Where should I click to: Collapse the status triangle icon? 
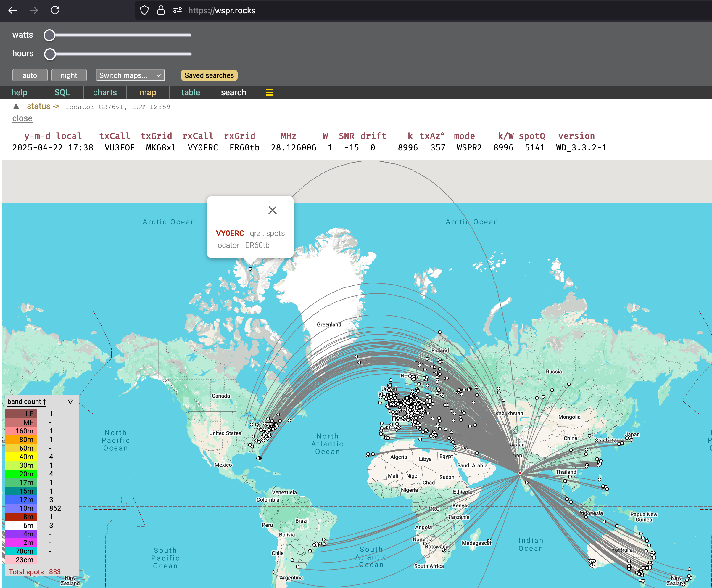tap(16, 106)
